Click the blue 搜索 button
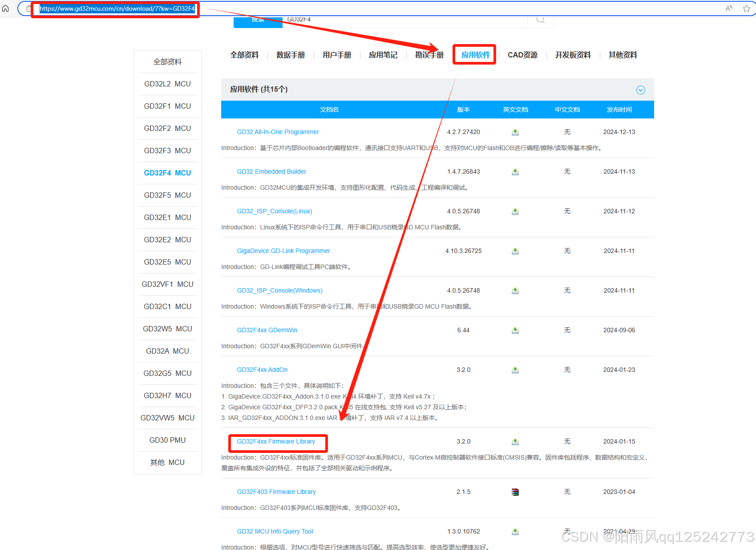 pos(258,21)
